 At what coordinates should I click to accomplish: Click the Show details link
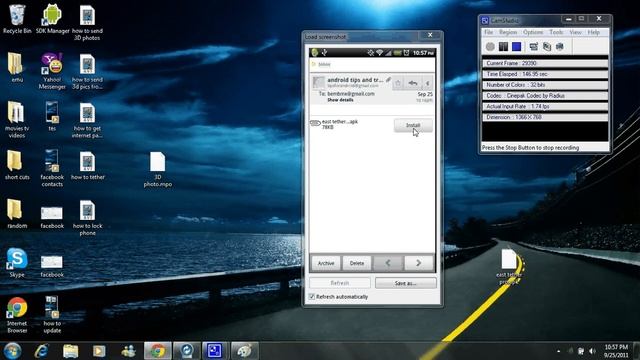pyautogui.click(x=340, y=100)
